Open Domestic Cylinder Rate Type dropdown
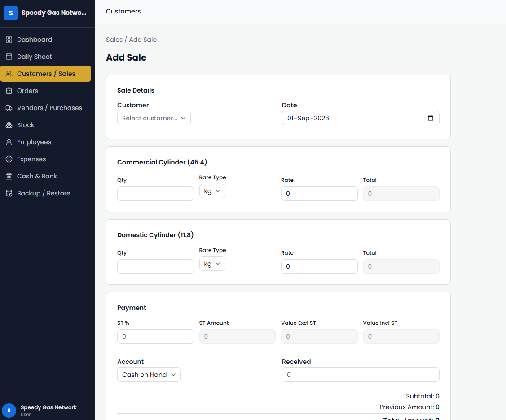The image size is (506, 420). pos(212,264)
